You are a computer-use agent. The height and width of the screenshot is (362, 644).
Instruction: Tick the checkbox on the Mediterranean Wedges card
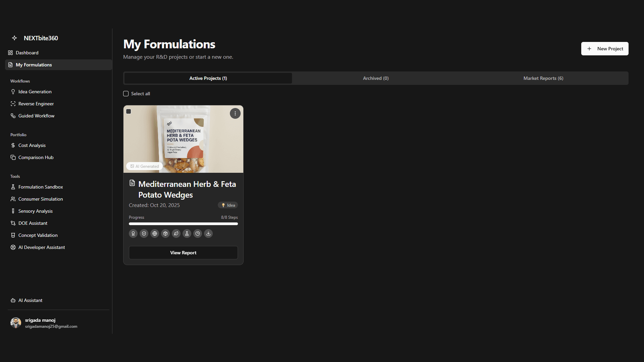pos(129,111)
